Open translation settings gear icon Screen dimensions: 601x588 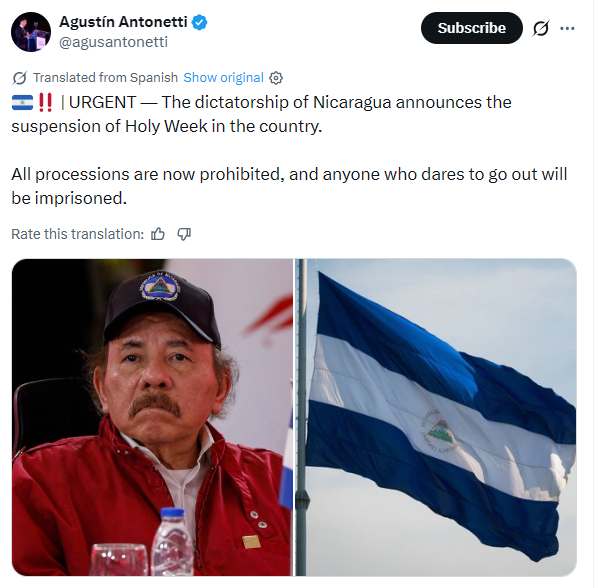(276, 78)
